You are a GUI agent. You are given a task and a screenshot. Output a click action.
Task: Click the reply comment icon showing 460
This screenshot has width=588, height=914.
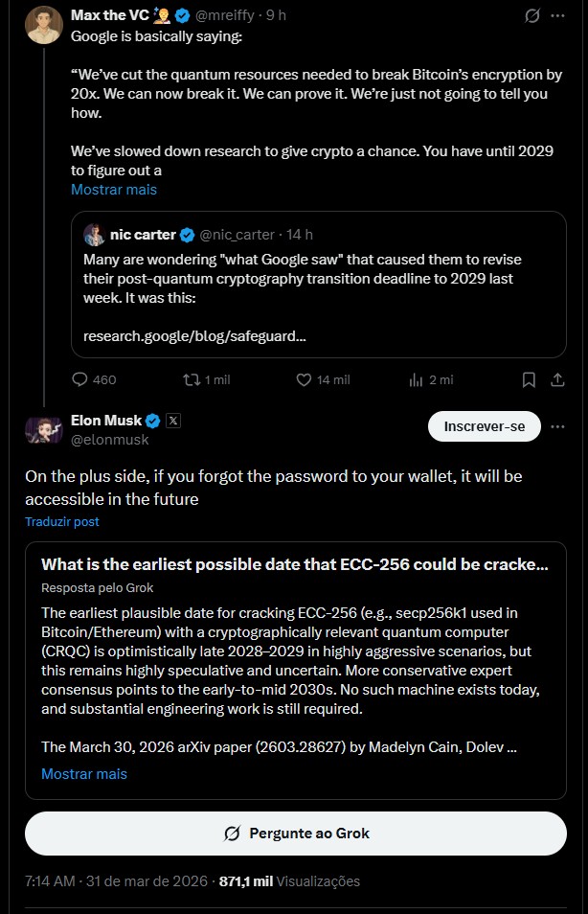(x=80, y=379)
